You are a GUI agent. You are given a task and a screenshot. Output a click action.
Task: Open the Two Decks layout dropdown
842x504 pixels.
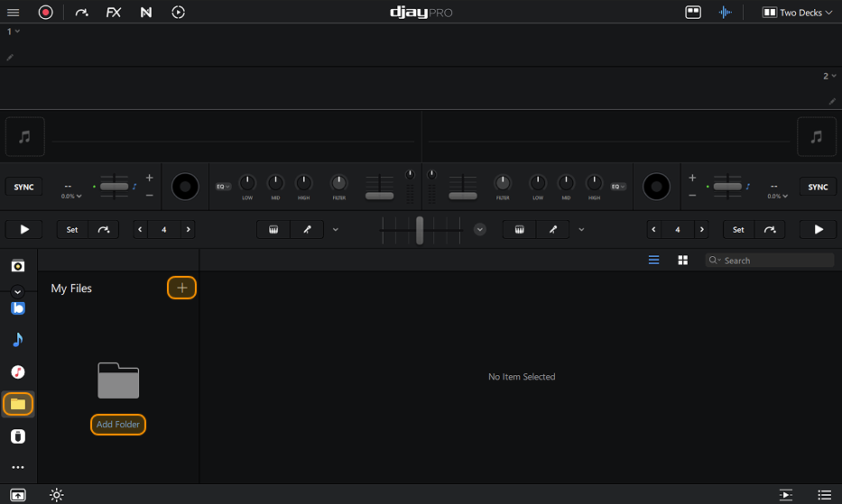click(798, 13)
